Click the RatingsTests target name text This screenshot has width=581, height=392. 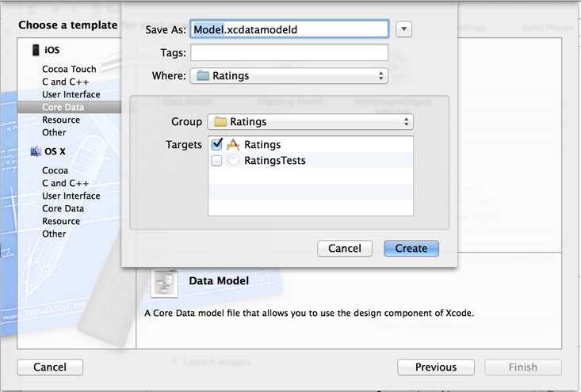point(274,161)
